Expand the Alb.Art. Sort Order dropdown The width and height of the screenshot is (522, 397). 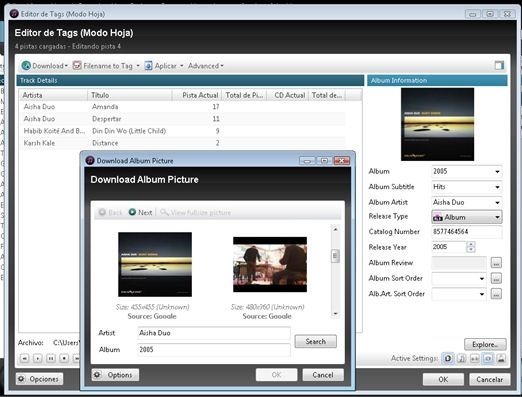pyautogui.click(x=482, y=294)
